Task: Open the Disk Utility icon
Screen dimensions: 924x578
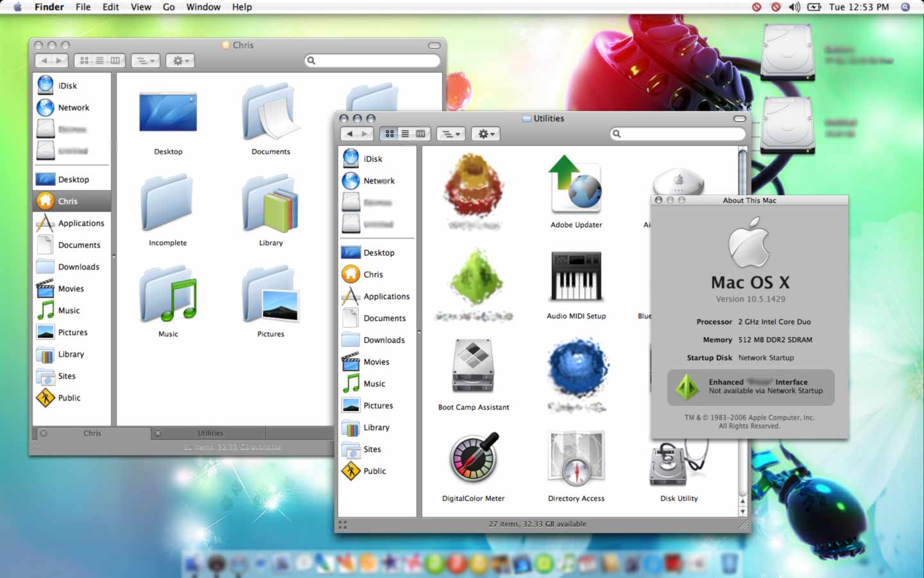Action: tap(678, 464)
